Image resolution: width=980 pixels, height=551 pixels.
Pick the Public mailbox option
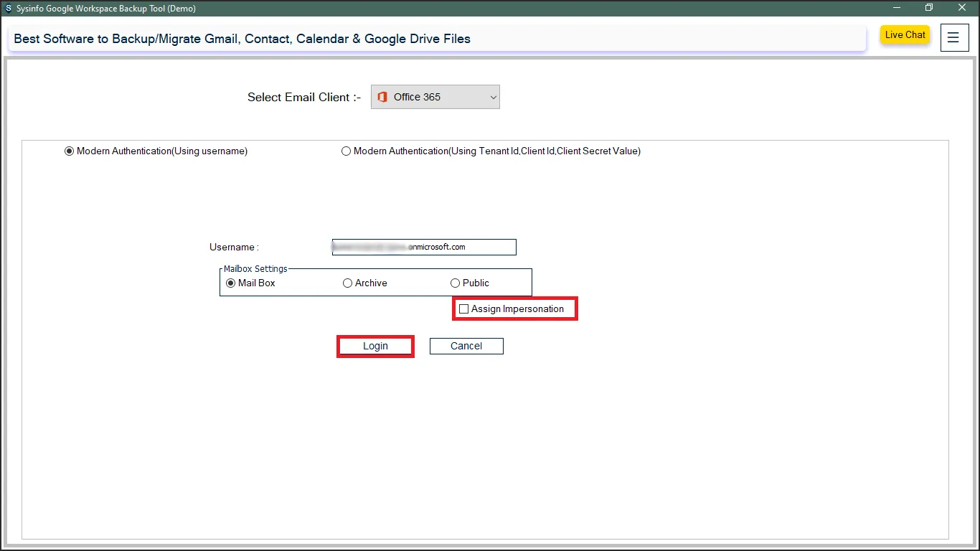(456, 283)
